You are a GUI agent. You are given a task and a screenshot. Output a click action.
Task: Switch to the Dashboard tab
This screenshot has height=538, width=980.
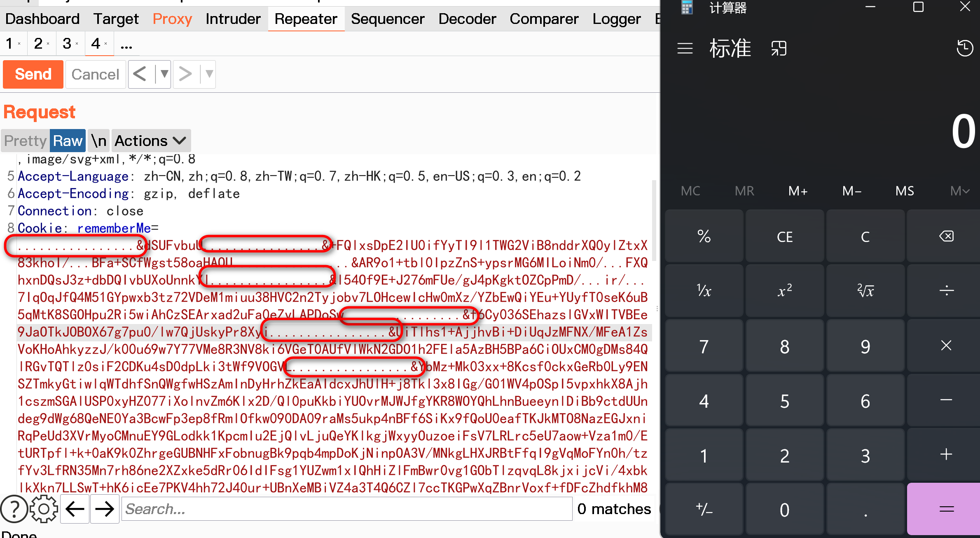(42, 19)
